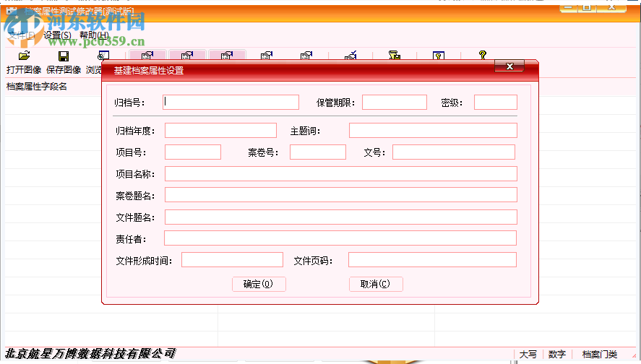641x364 pixels.
Task: Click the 文件题名 text field
Action: click(x=341, y=217)
